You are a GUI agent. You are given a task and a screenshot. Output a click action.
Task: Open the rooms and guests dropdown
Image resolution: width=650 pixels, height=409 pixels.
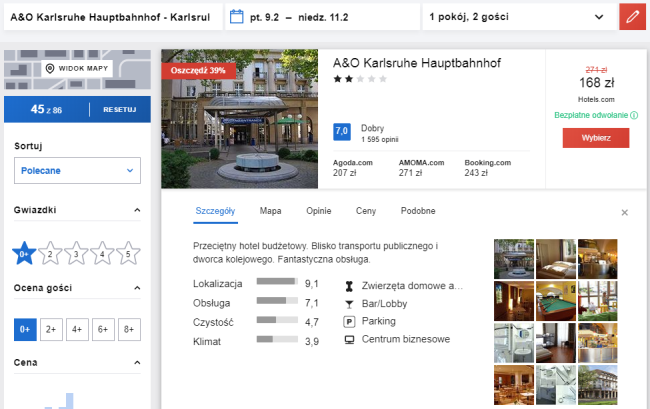(x=519, y=17)
